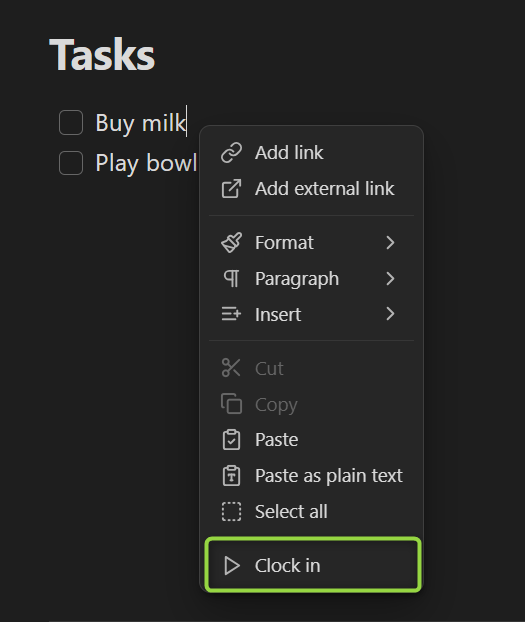Click the chain link icon beside Add link
This screenshot has width=525, height=622.
pyautogui.click(x=231, y=153)
